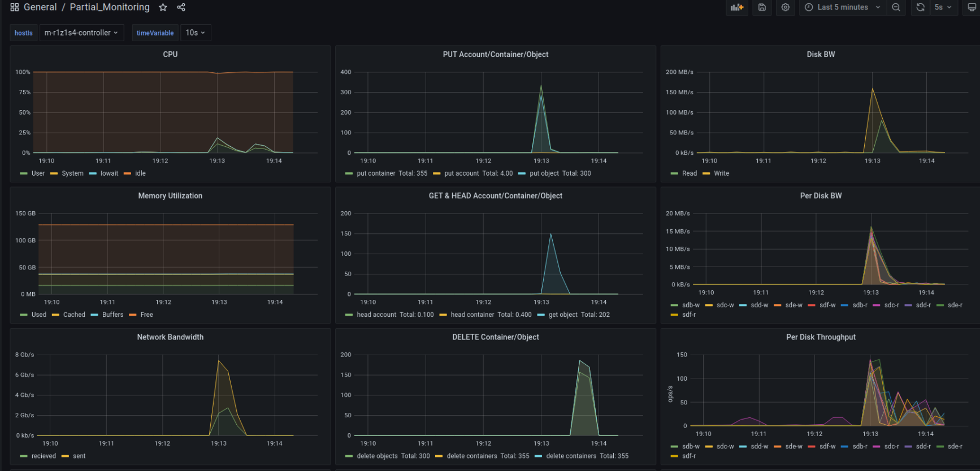Click the Partial_Monitoring dashboard title
Viewport: 980px width, 471px height.
pyautogui.click(x=110, y=7)
